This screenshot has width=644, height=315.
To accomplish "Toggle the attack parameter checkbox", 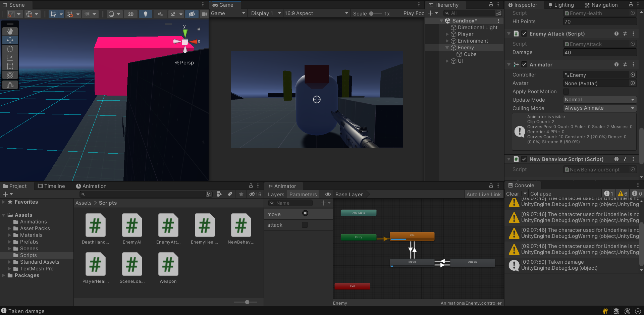I will (305, 225).
